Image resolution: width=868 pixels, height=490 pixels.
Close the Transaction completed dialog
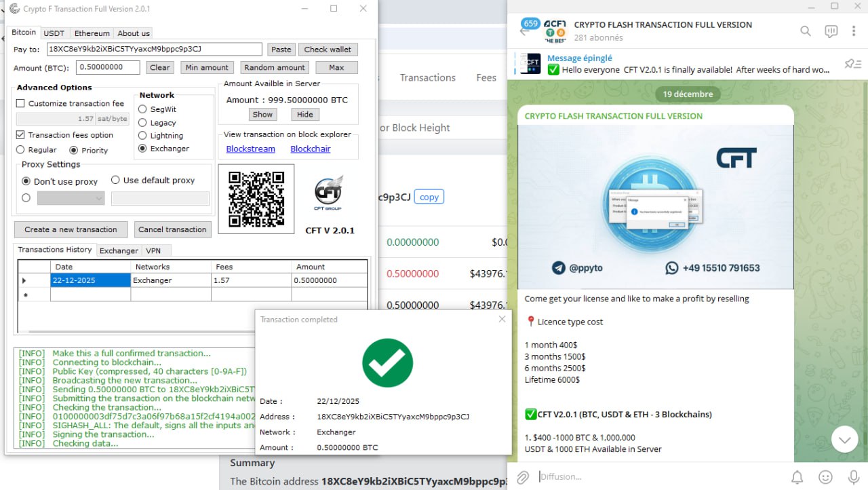502,319
